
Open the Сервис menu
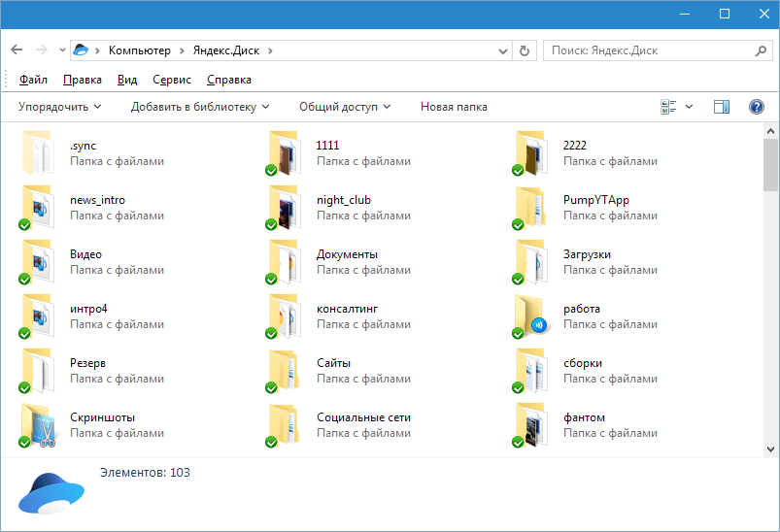pyautogui.click(x=172, y=80)
